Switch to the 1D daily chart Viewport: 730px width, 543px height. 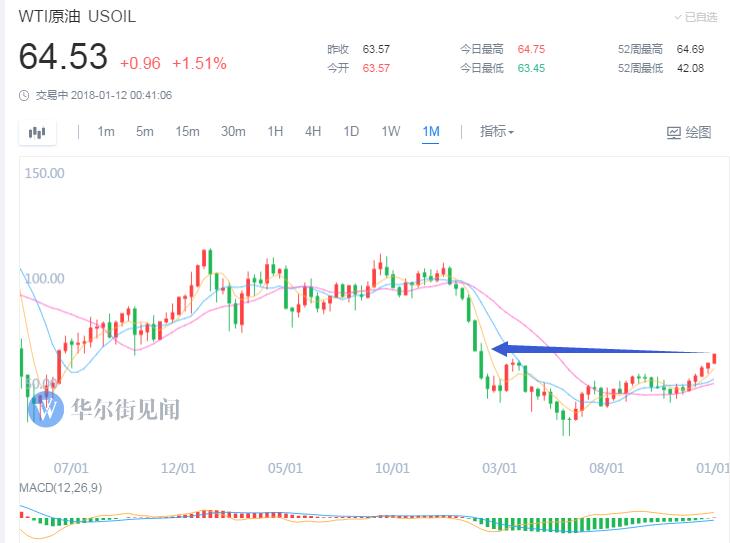click(351, 132)
